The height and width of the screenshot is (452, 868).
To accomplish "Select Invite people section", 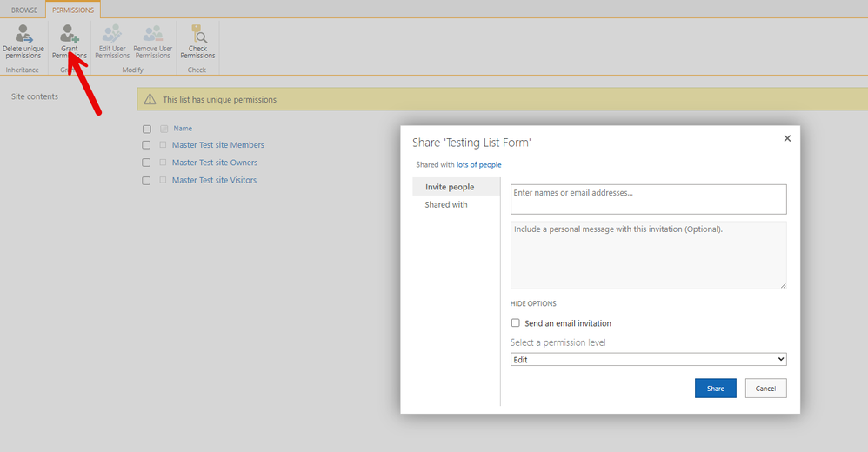I will click(x=456, y=187).
